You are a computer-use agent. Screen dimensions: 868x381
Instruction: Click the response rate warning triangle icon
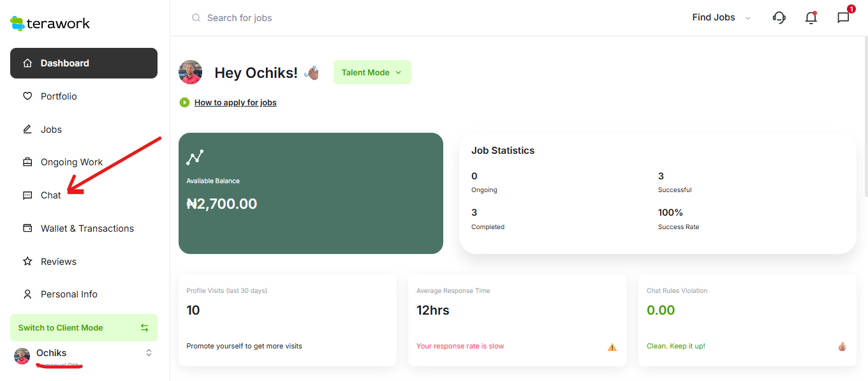tap(612, 347)
